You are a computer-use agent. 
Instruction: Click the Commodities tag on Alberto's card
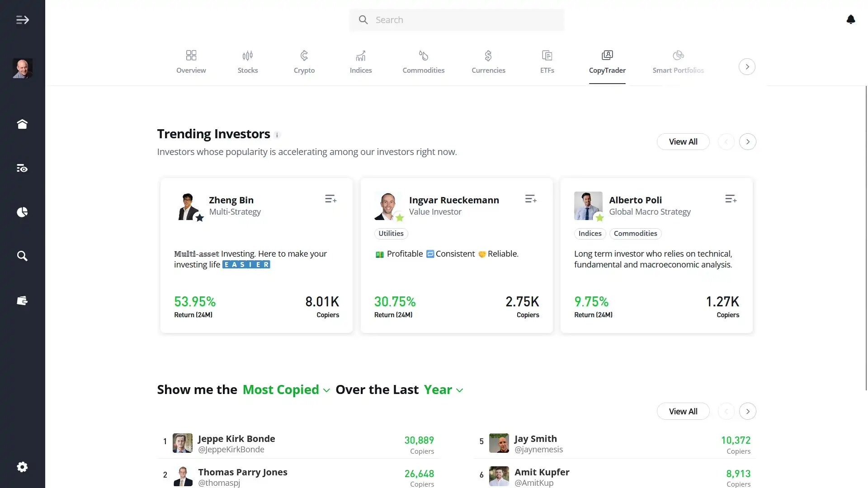[x=635, y=234]
